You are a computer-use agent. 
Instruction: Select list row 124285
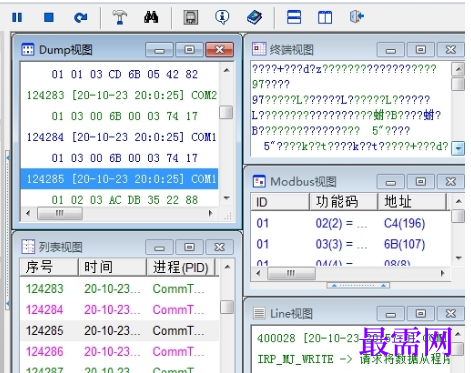[x=119, y=331]
